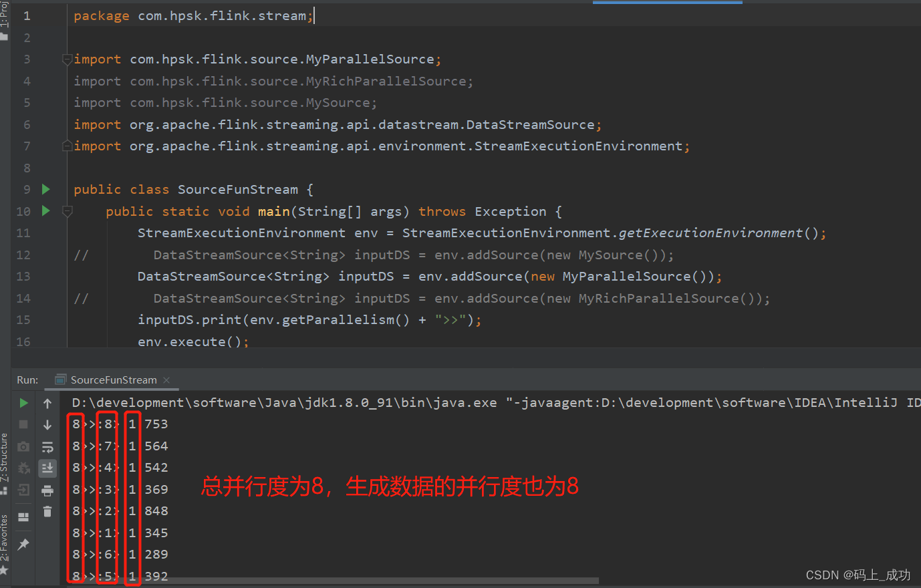Collapse the main method fold at line 10
Viewport: 921px width, 588px height.
(67, 211)
